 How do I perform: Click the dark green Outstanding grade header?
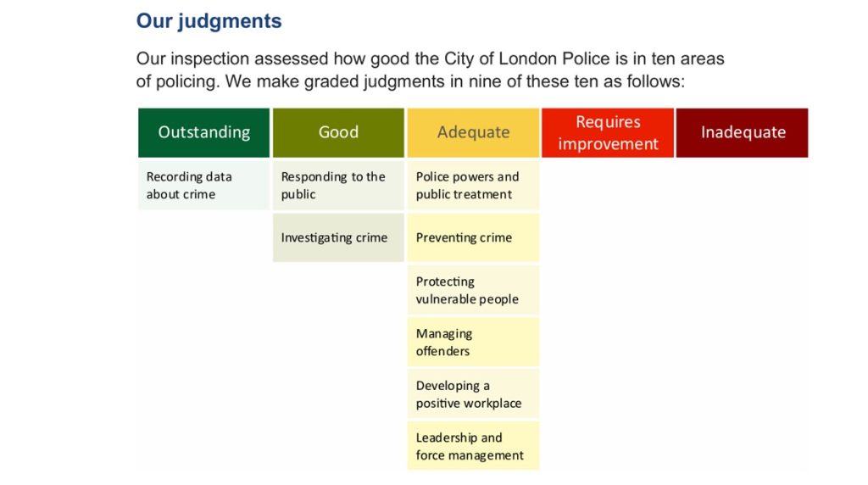pyautogui.click(x=203, y=132)
